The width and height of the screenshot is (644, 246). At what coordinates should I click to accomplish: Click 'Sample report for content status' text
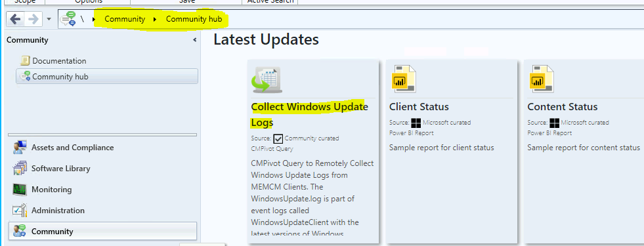point(583,148)
